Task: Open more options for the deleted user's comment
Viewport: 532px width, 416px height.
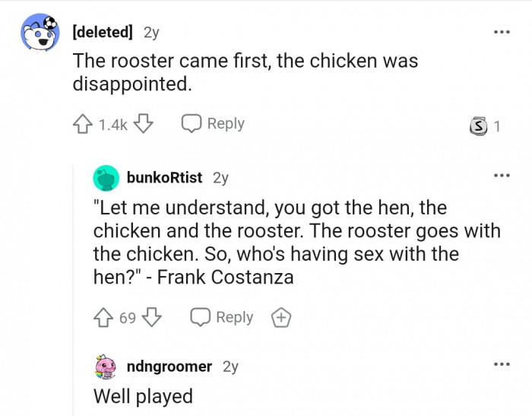Action: [x=500, y=33]
